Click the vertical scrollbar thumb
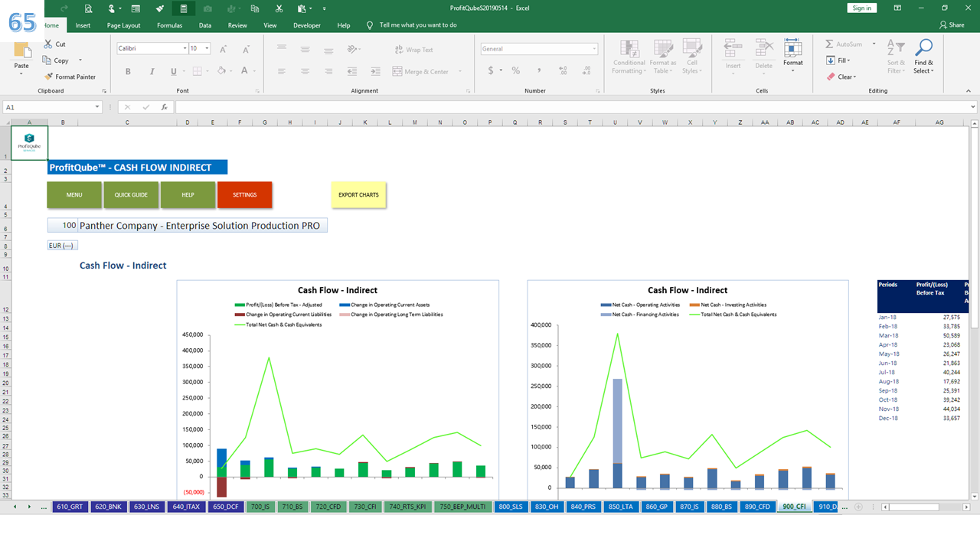 [974, 230]
